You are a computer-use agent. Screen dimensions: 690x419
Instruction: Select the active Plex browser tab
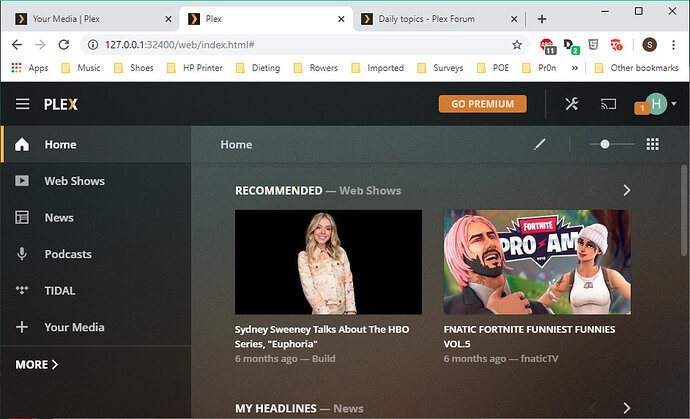265,19
